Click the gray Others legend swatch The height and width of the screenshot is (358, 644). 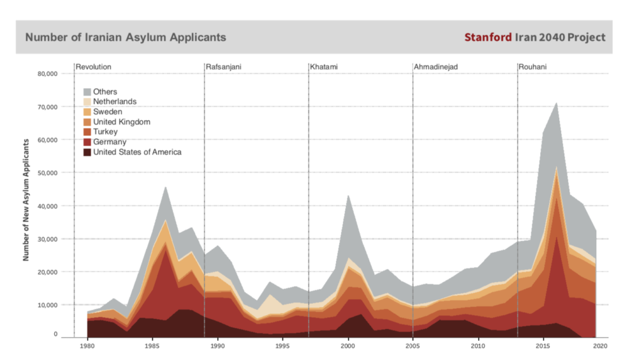click(87, 92)
